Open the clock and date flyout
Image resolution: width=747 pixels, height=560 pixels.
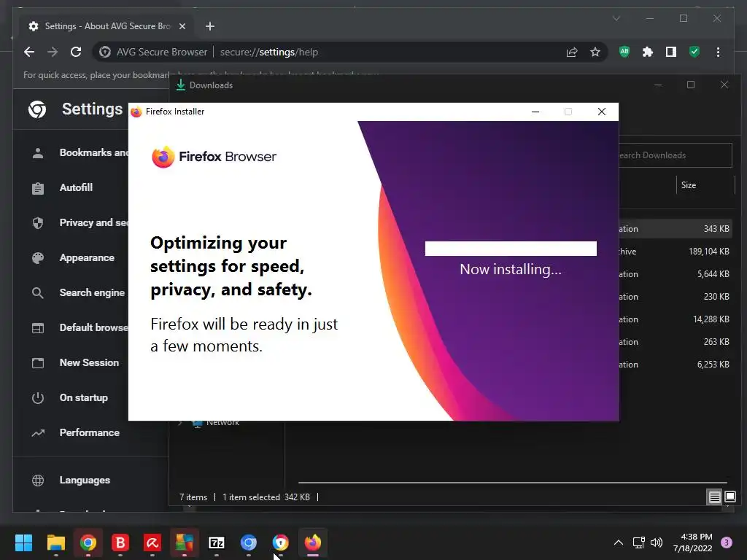click(693, 542)
